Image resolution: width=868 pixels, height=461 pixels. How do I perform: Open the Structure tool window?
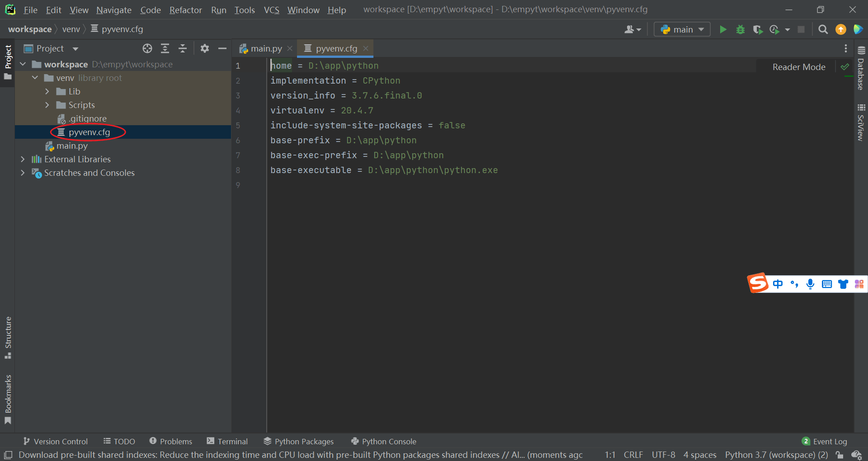click(x=8, y=338)
